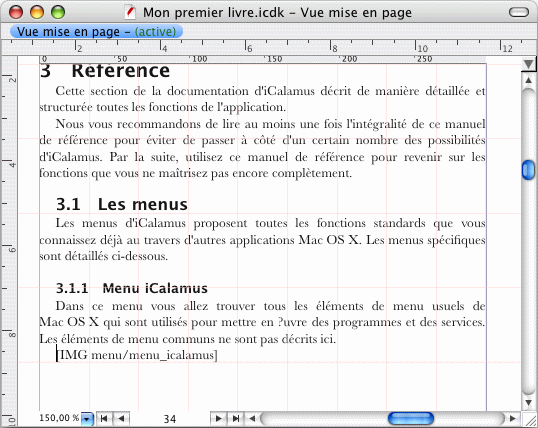This screenshot has width=538, height=428.
Task: Click the green zoom window button
Action: pyautogui.click(x=58, y=12)
